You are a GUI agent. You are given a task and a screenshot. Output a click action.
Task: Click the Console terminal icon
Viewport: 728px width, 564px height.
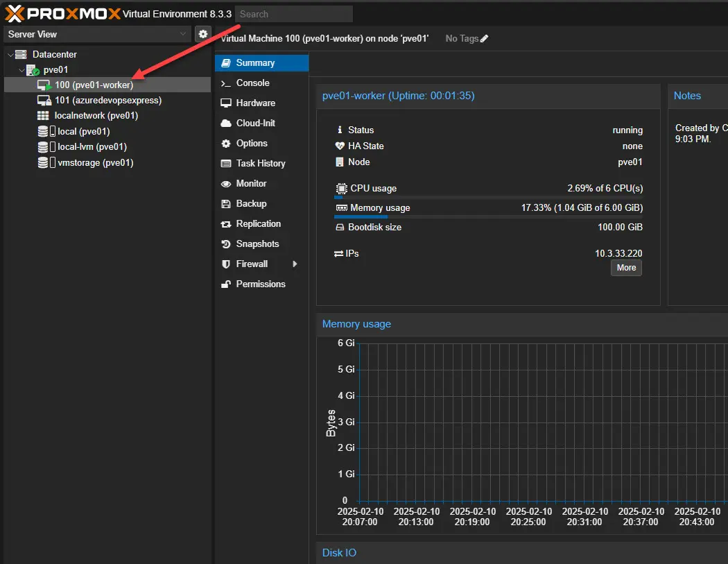click(225, 83)
